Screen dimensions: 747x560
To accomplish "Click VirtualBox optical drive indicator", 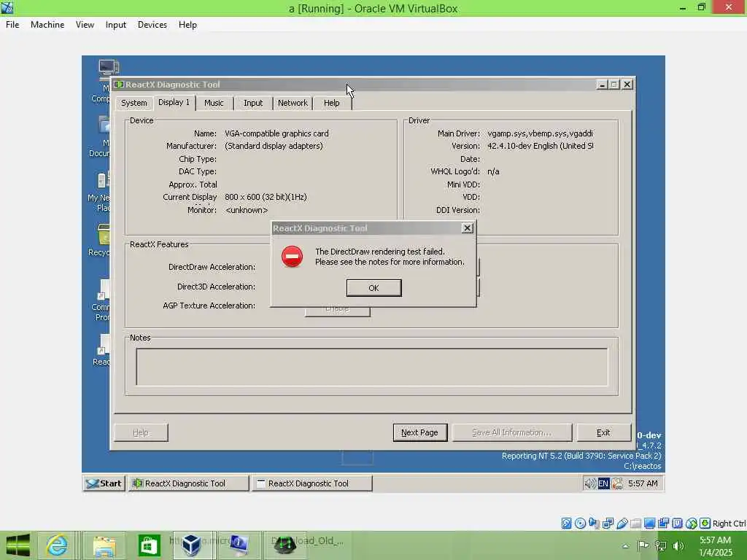I will pos(580,524).
